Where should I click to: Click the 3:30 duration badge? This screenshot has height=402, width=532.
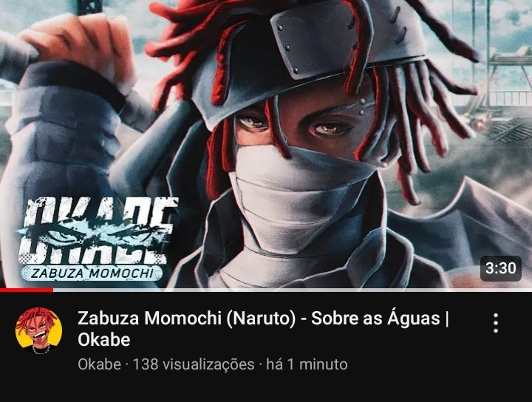pos(501,268)
